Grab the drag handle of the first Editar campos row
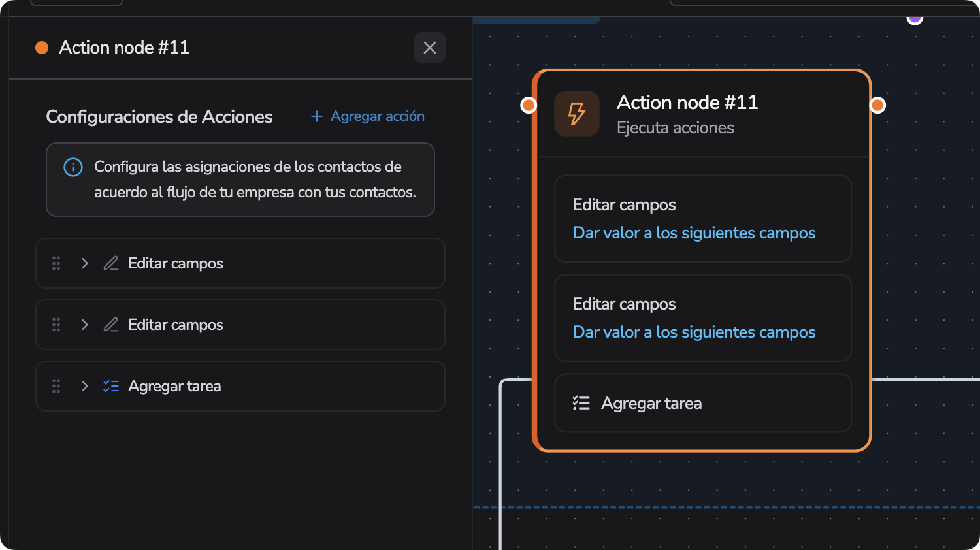The height and width of the screenshot is (550, 980). (56, 263)
